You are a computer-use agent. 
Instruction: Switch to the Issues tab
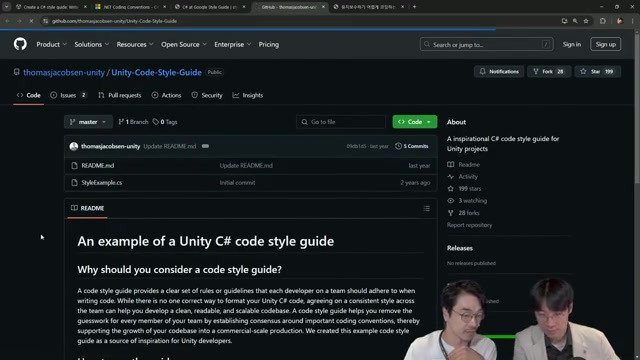tap(68, 95)
